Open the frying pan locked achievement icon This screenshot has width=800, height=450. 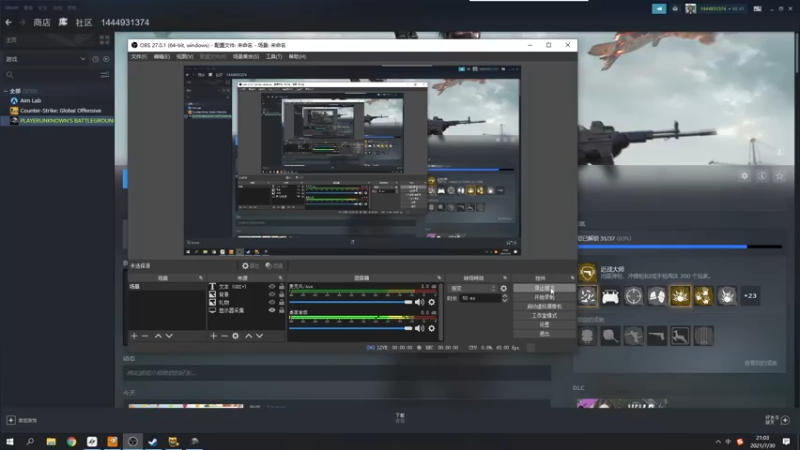point(610,336)
